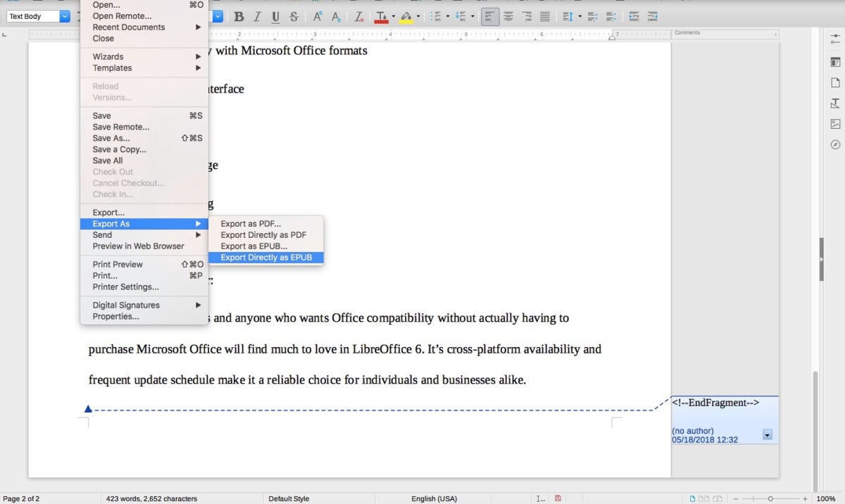Center text horizontally
Viewport: 845px width, 504px height.
[x=508, y=16]
